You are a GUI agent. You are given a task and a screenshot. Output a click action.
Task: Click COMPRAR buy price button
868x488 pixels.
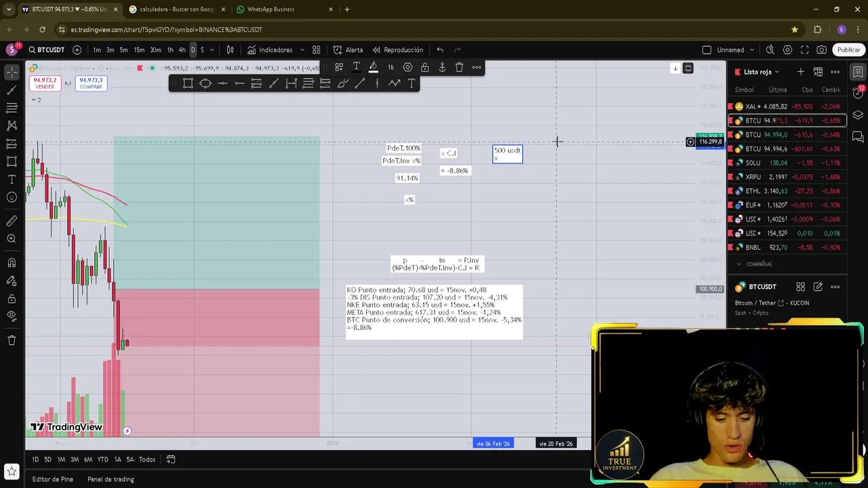[91, 83]
